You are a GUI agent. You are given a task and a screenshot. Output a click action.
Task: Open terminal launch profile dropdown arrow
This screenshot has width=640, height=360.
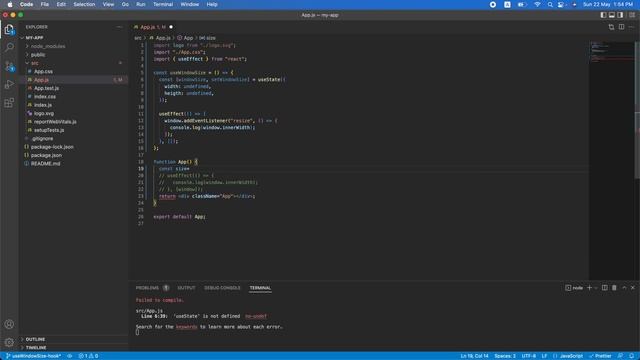(596, 288)
